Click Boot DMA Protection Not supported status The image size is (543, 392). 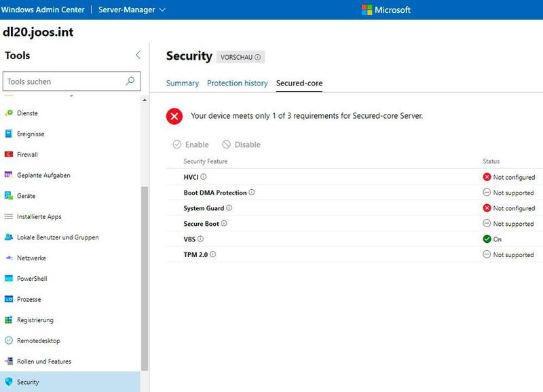(x=508, y=193)
